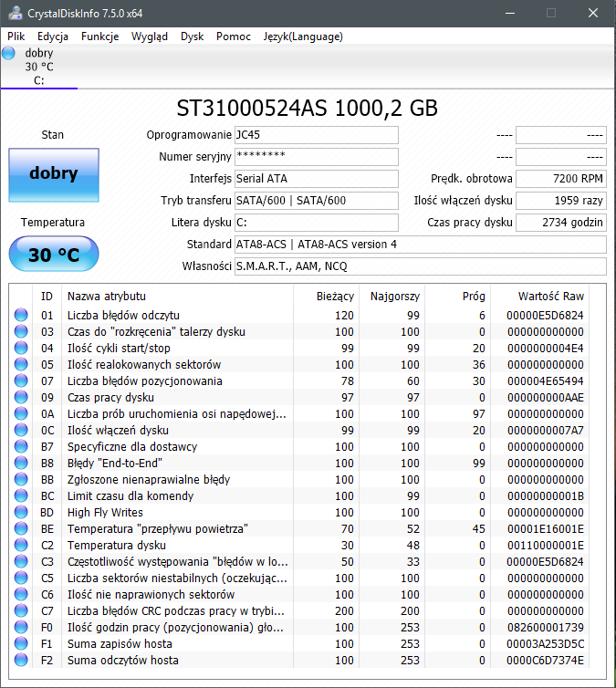The image size is (616, 688).
Task: Click status orb of attribute 0C row
Action: (21, 430)
